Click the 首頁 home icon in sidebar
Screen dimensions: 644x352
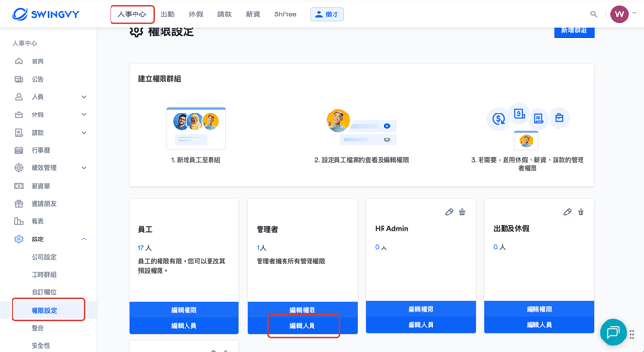point(19,62)
